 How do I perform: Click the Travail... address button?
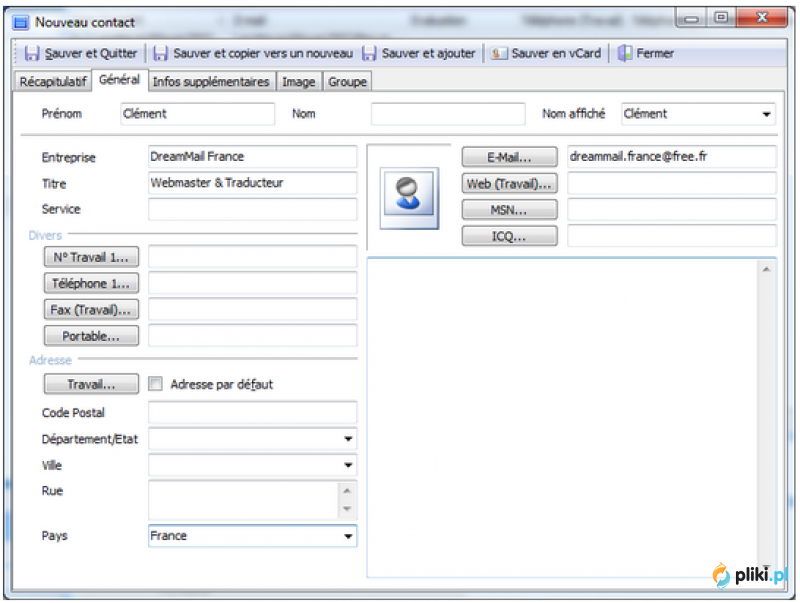tap(91, 384)
